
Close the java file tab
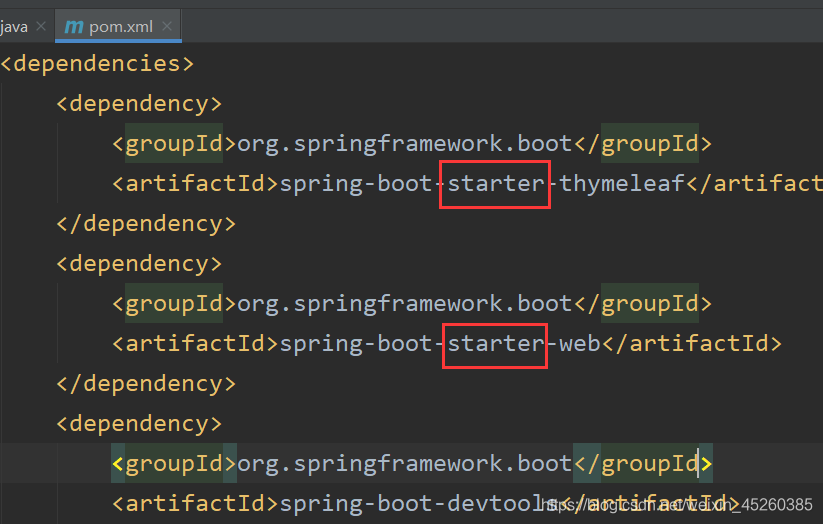tap(41, 26)
